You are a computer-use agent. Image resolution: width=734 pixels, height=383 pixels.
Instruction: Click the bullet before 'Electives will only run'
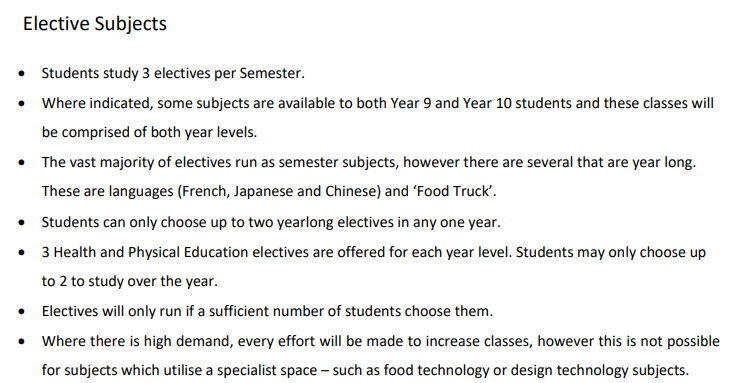pyautogui.click(x=22, y=312)
